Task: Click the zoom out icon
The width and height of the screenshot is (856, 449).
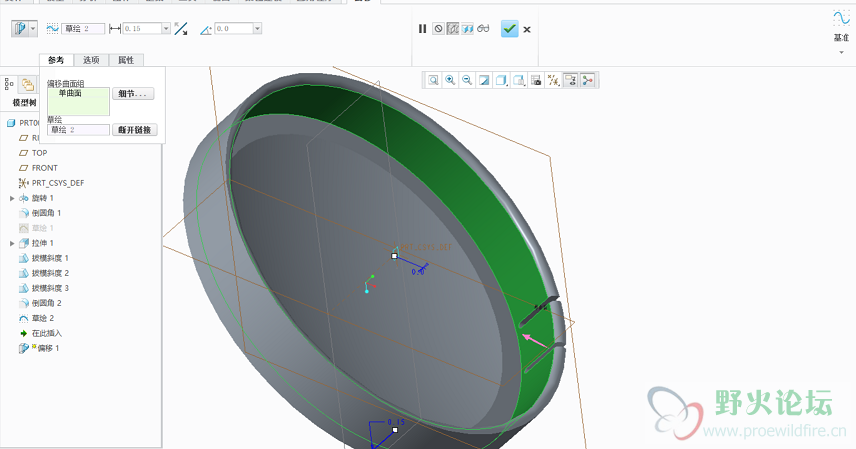Action: [467, 80]
